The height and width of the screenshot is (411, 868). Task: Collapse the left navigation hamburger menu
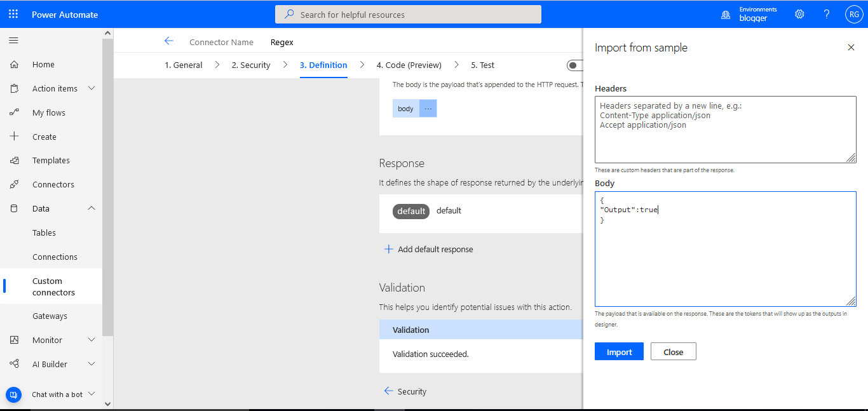(x=13, y=41)
